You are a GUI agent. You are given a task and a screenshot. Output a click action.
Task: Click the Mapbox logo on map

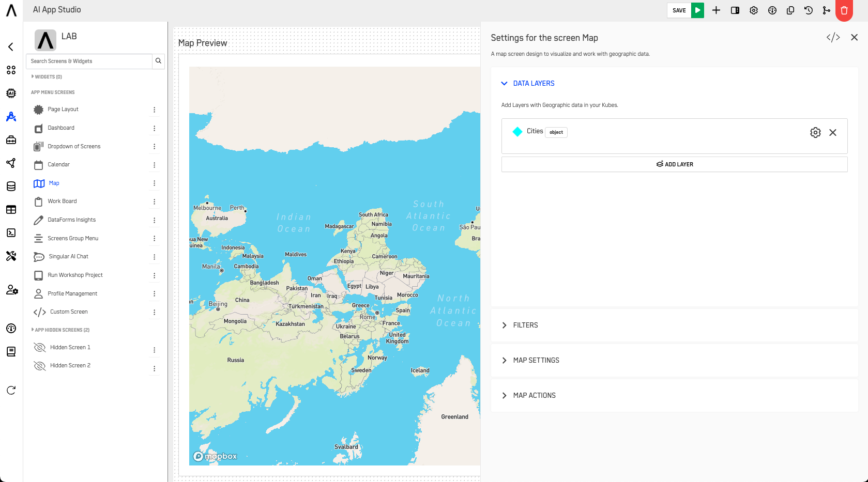[x=215, y=456]
